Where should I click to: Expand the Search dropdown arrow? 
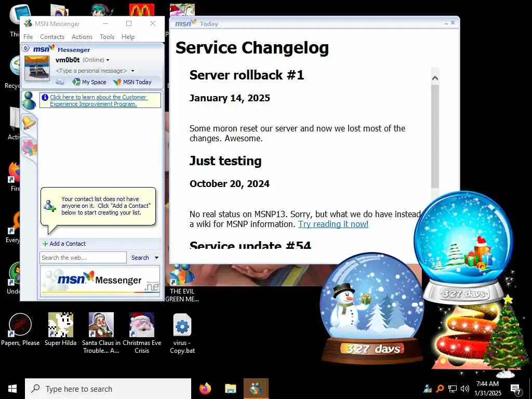(157, 258)
